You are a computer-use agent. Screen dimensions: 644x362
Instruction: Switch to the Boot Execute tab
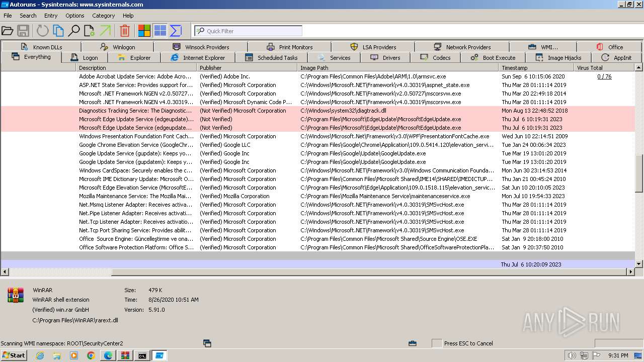[x=493, y=58]
